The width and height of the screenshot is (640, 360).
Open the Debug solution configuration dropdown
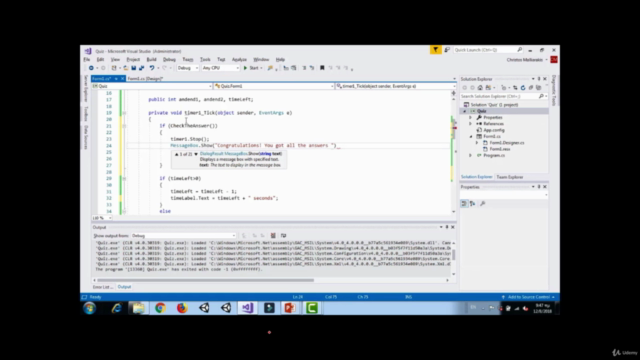point(188,68)
